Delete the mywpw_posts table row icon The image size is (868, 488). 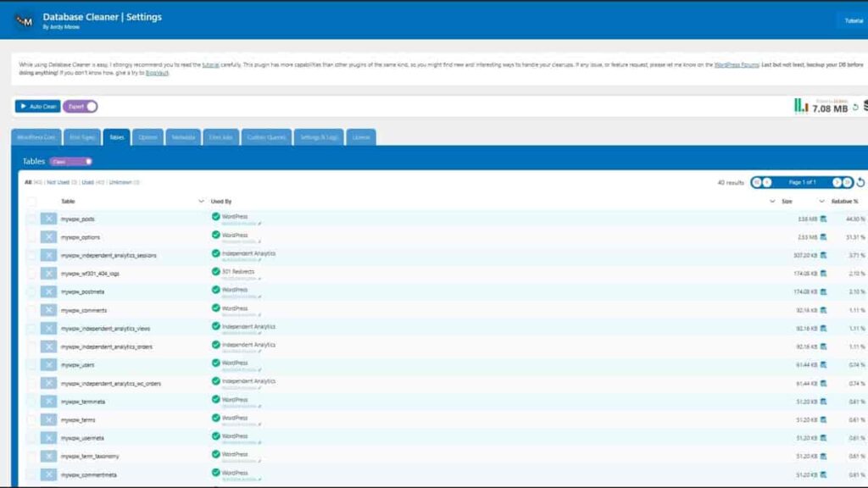click(48, 219)
